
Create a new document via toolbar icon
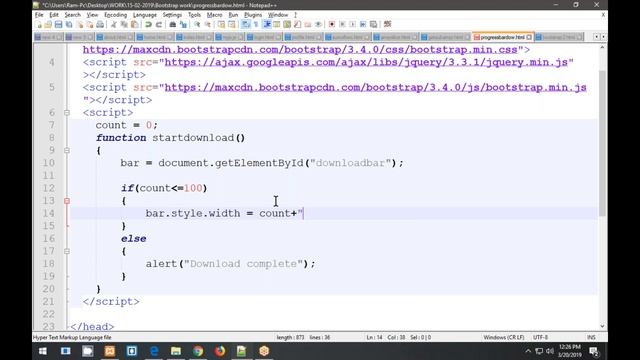pyautogui.click(x=38, y=24)
